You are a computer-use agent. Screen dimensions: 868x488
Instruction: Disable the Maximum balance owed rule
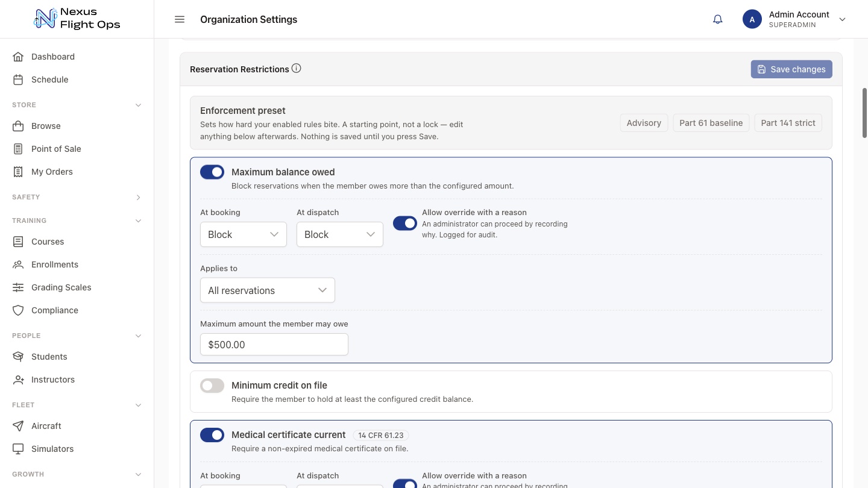212,172
